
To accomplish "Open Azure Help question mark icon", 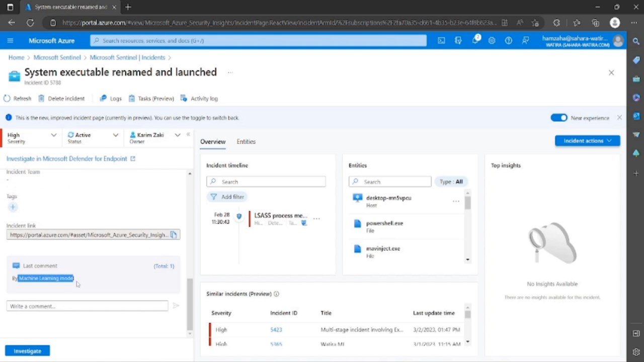I will click(x=509, y=41).
